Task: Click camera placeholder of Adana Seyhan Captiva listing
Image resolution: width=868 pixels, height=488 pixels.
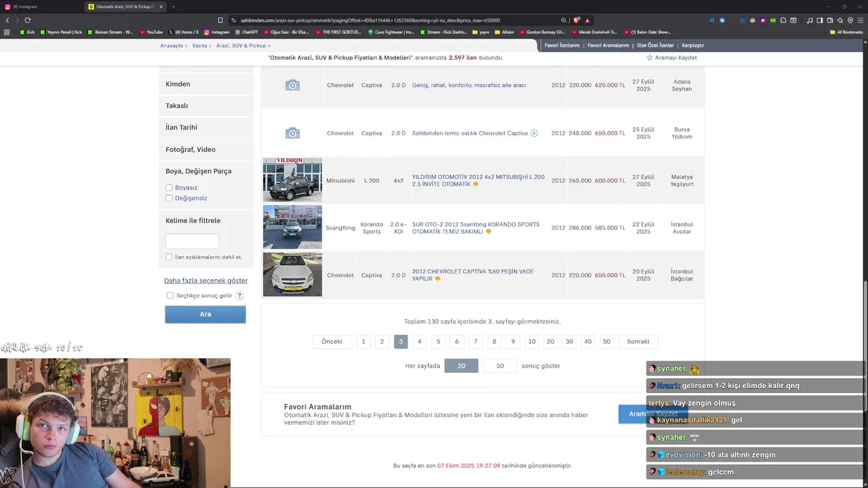Action: pyautogui.click(x=292, y=85)
